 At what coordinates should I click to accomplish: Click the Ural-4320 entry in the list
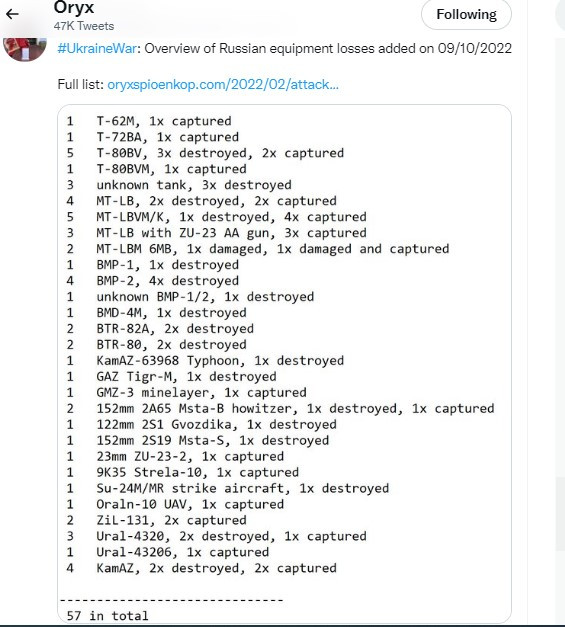pyautogui.click(x=216, y=536)
